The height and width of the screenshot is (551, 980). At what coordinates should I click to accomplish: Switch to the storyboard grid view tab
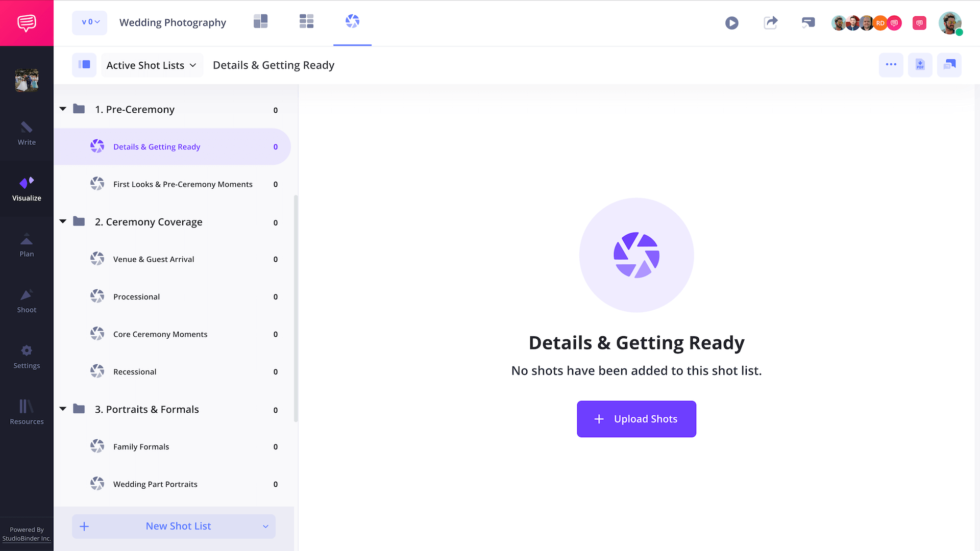pyautogui.click(x=306, y=21)
